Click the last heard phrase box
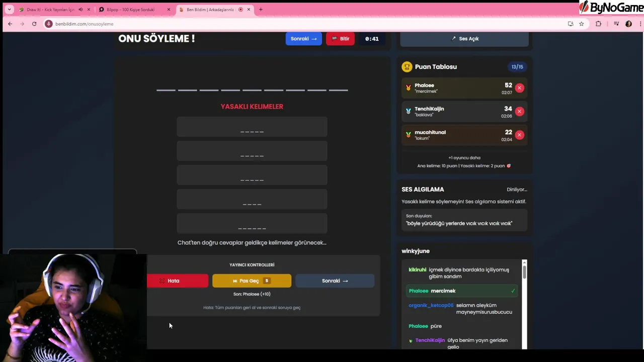644x362 pixels. 464,220
